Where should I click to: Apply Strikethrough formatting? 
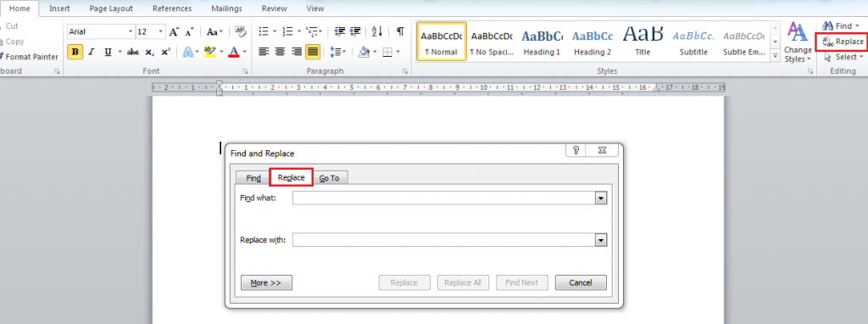tap(133, 52)
